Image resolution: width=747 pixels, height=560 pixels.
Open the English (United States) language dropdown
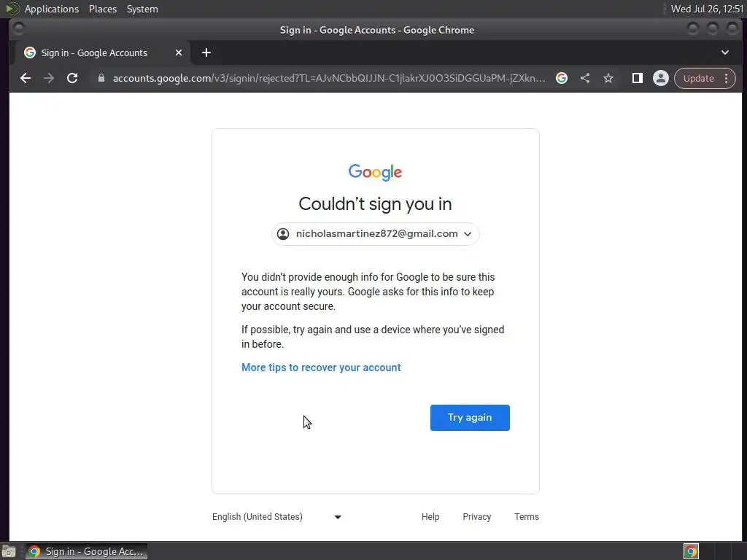point(276,517)
